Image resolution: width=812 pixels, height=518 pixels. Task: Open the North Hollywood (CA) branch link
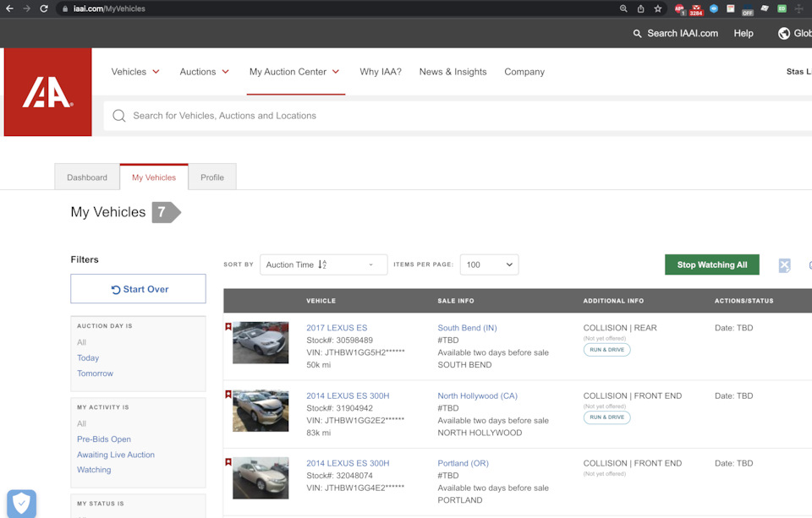(477, 395)
